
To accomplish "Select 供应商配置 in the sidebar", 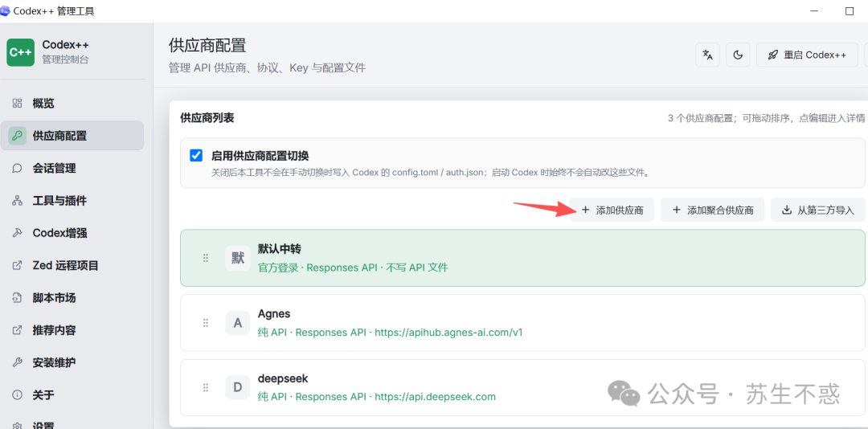I will pos(72,136).
